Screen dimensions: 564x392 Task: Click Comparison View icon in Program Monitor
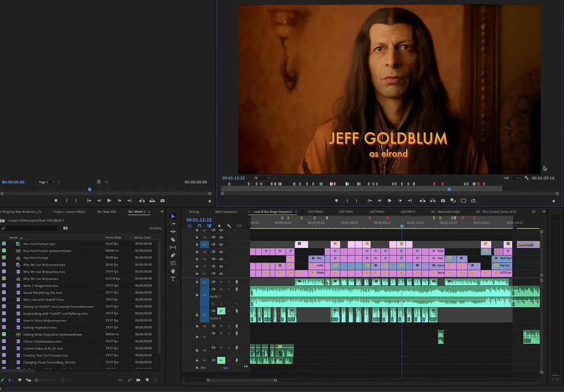coord(453,200)
